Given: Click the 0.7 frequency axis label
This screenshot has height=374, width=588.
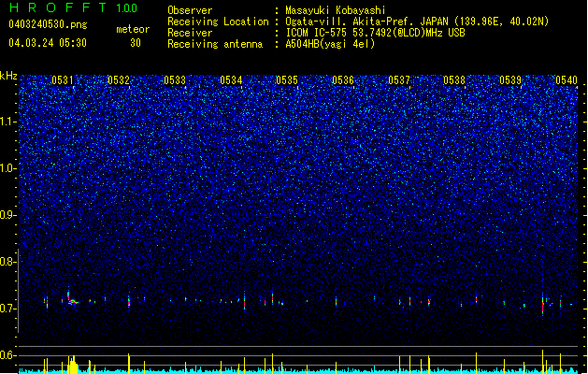Looking at the screenshot, I should [8, 309].
